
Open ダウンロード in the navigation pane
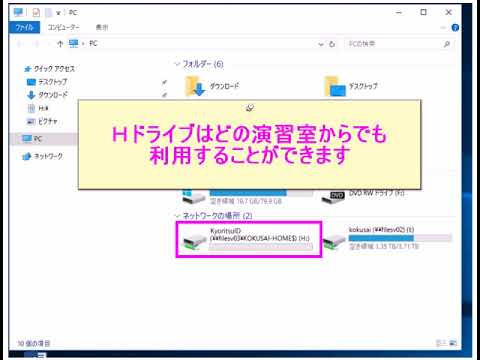[53, 95]
